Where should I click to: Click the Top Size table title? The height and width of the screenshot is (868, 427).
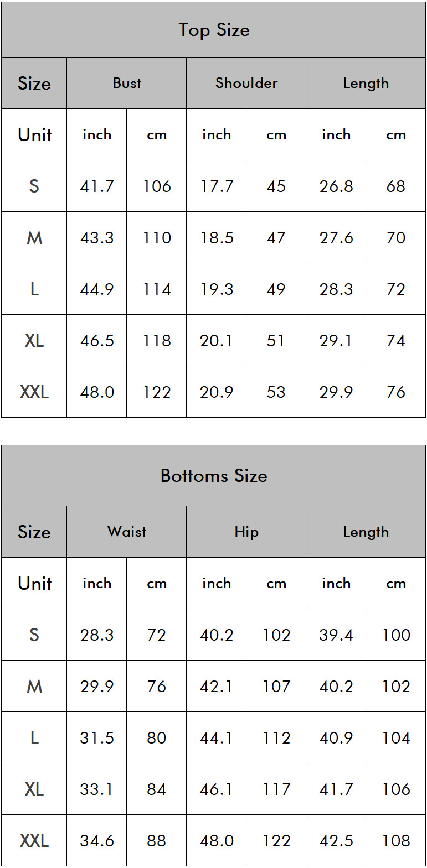(214, 30)
